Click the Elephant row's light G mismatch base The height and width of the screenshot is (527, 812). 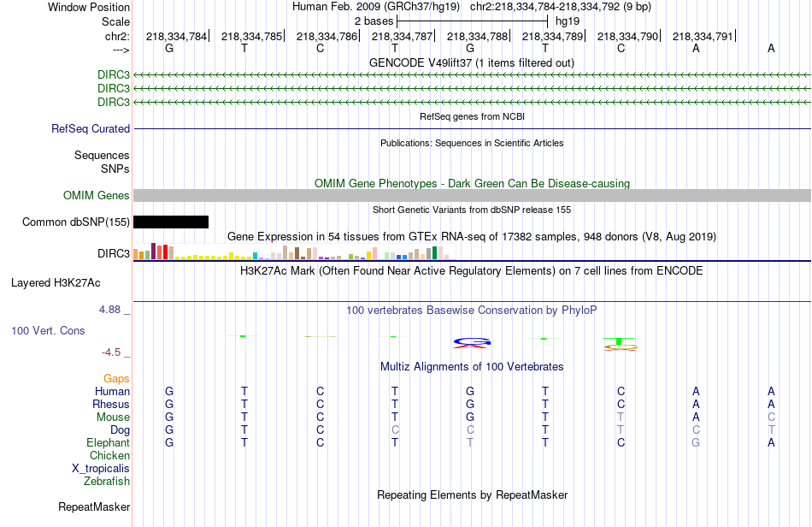(696, 442)
